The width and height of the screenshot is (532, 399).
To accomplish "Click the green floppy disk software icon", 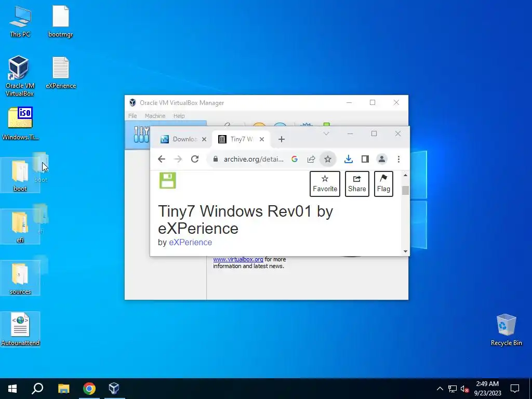I will click(168, 180).
